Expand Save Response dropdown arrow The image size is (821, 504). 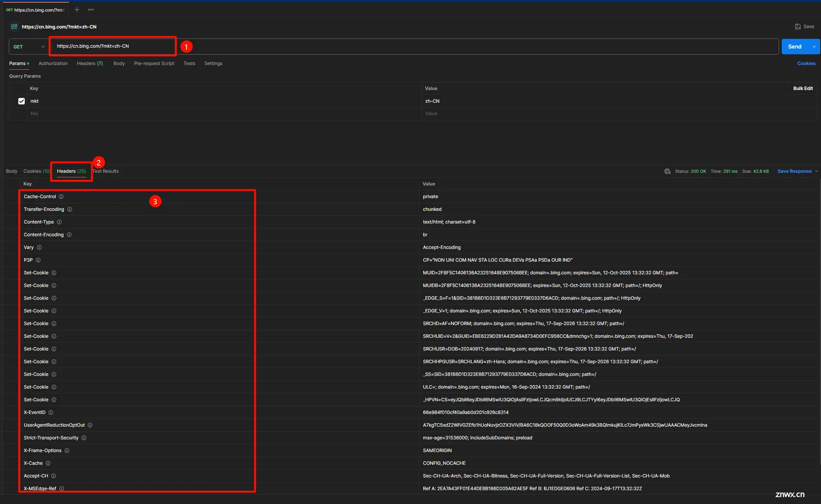(816, 171)
